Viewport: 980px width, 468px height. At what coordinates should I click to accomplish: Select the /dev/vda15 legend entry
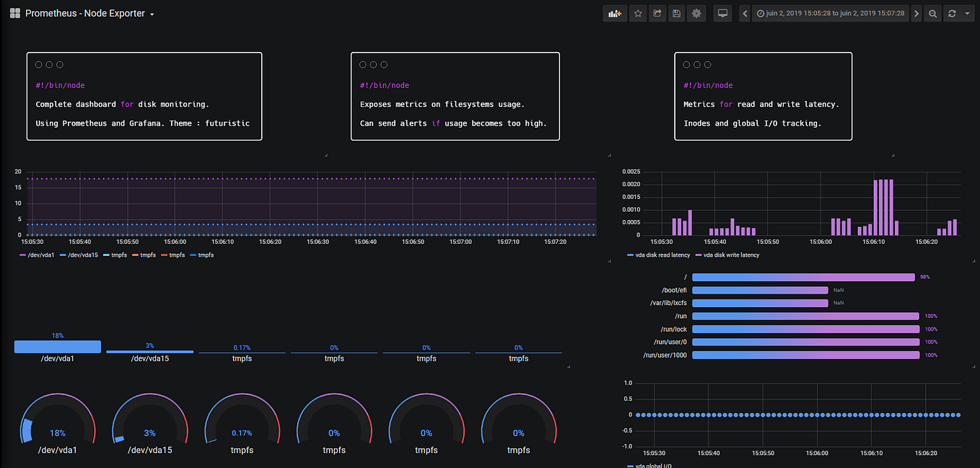pos(84,255)
